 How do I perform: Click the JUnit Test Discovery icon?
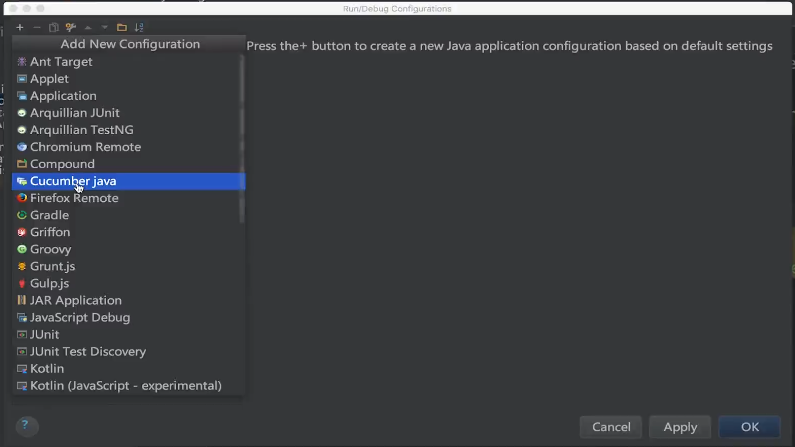pyautogui.click(x=22, y=352)
